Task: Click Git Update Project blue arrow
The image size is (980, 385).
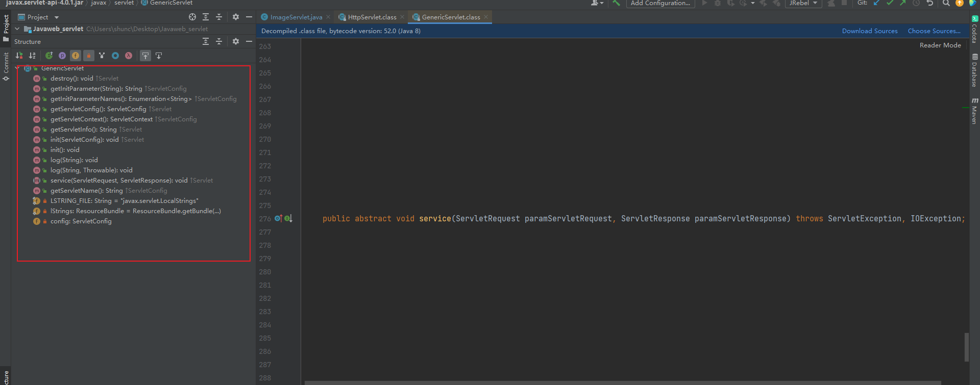Action: (x=877, y=3)
